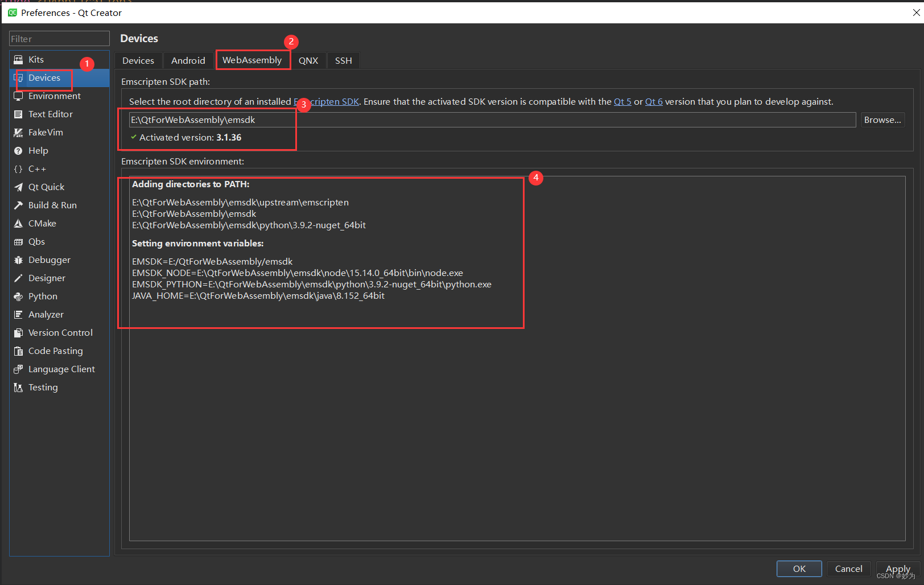Click the Help question mark icon

click(18, 151)
